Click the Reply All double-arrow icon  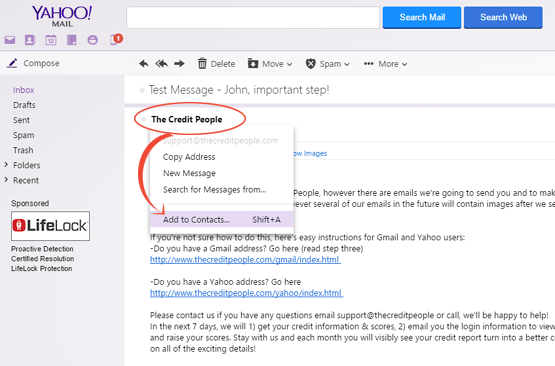click(161, 64)
